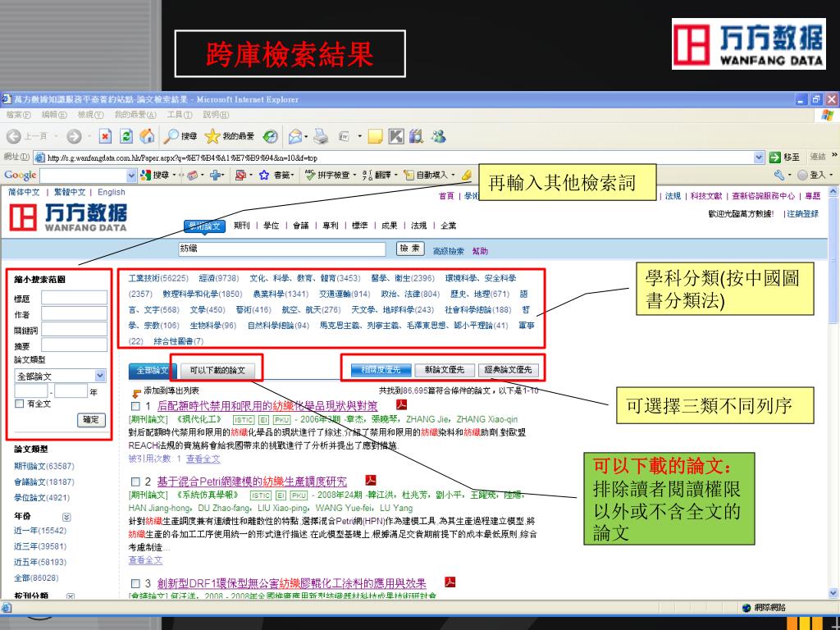Click the IE Forward arrow button
This screenshot has width=840, height=630.
[74, 137]
